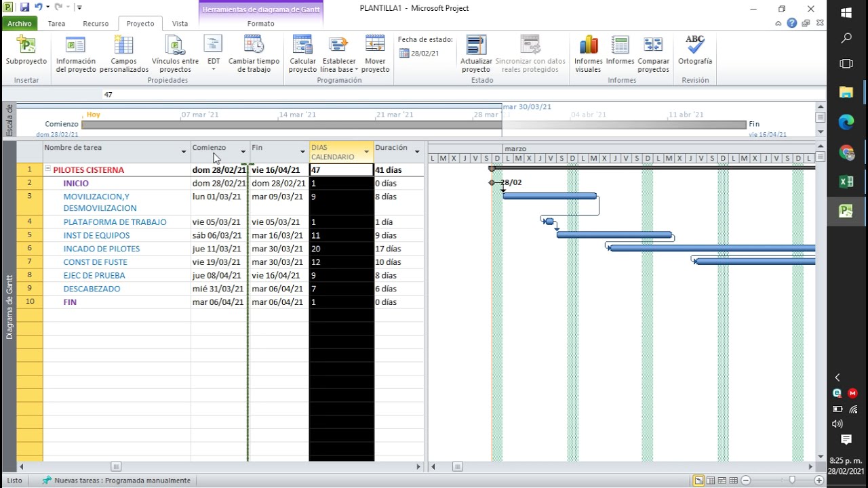868x488 pixels.
Task: Open Chrome from the taskbar
Action: [x=846, y=152]
